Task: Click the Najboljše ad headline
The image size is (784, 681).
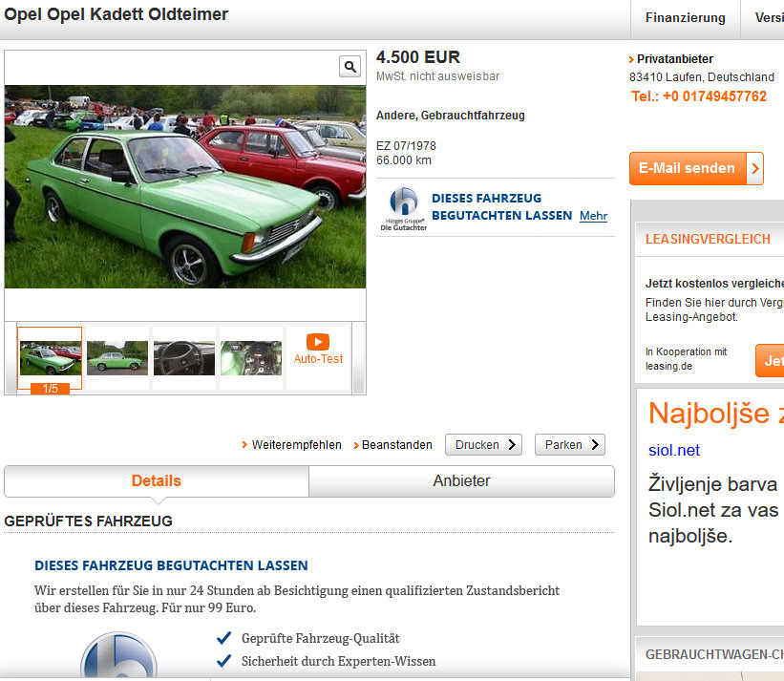Action: pos(716,414)
